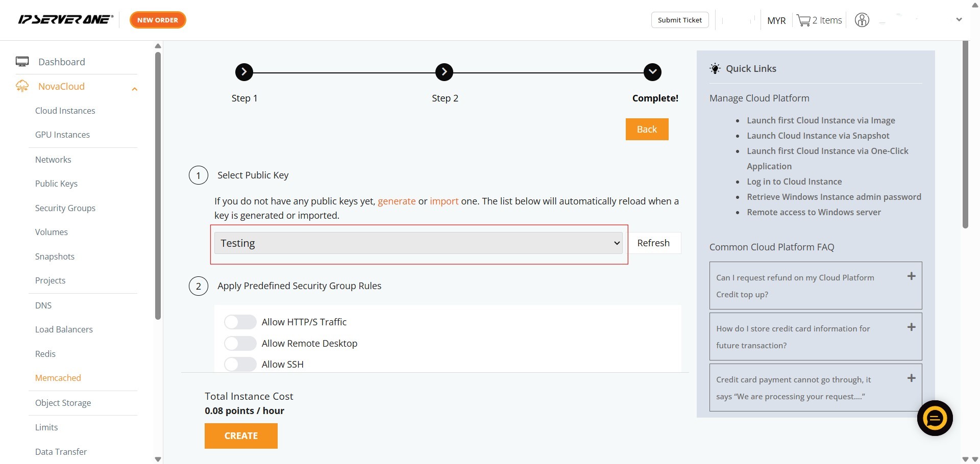Turn on Allow Remote Desktop

tap(240, 344)
